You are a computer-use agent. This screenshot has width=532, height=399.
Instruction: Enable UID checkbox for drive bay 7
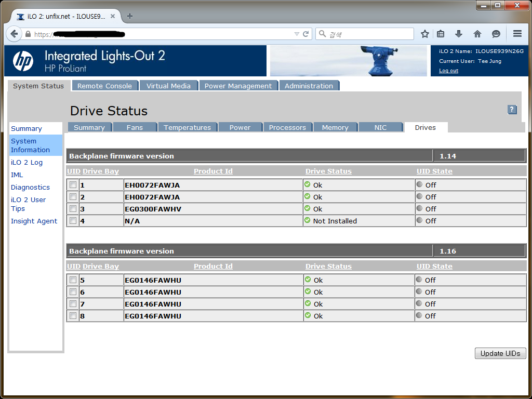point(73,304)
